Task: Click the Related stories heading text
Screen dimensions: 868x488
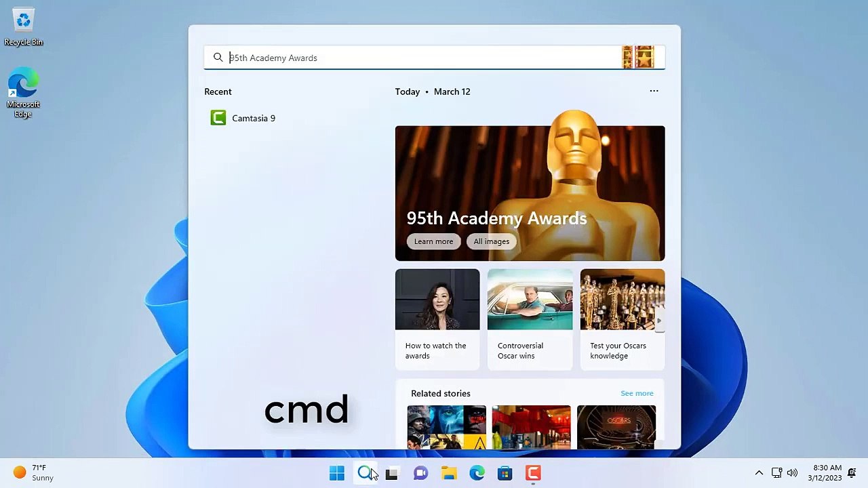Action: [440, 393]
